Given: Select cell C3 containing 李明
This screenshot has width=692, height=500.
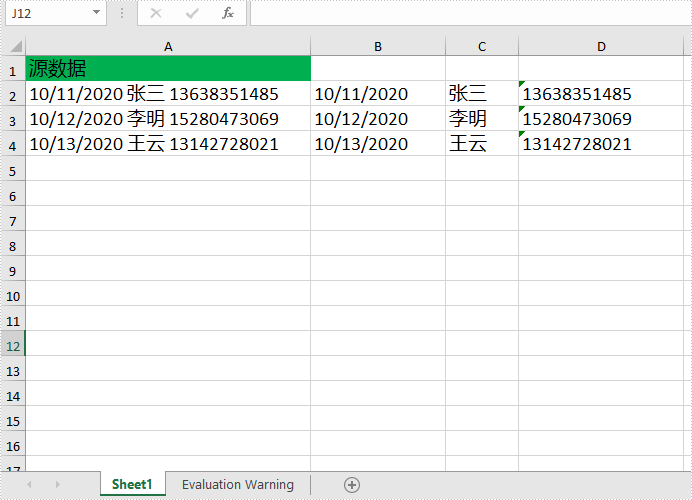Looking at the screenshot, I should click(x=482, y=118).
